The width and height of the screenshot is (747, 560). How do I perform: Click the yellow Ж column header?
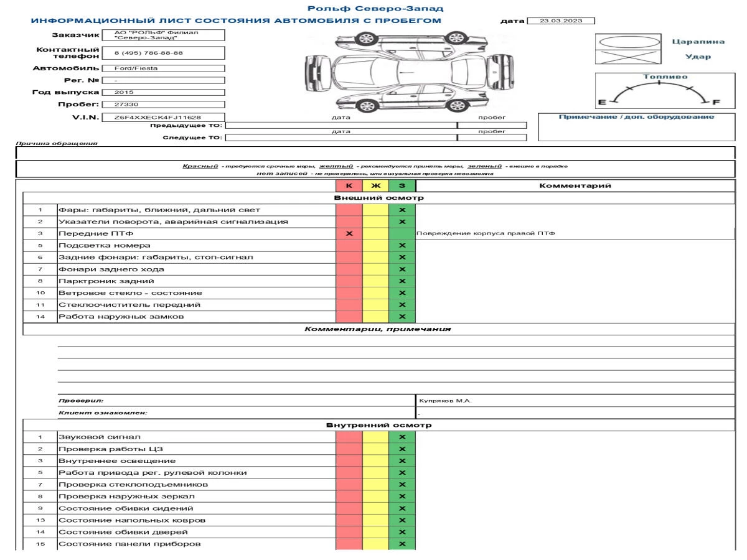tap(375, 185)
